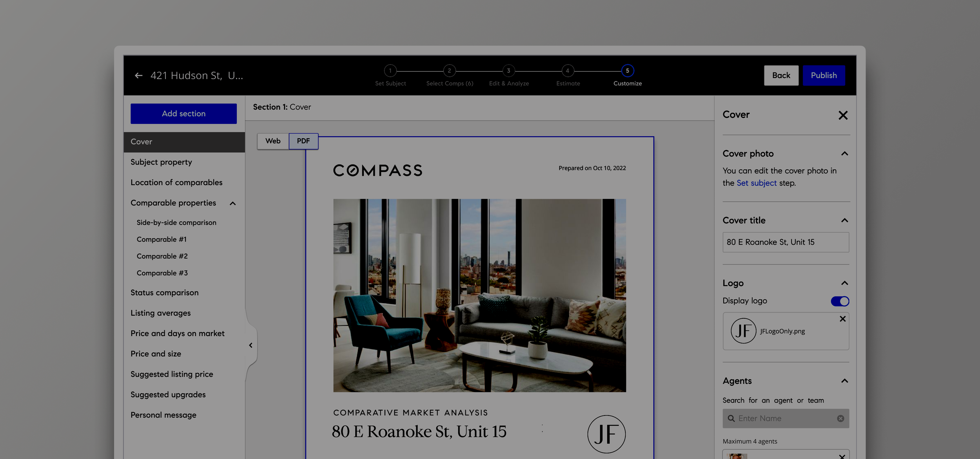The image size is (980, 459).
Task: Toggle off the Display logo switch
Action: [x=840, y=301]
